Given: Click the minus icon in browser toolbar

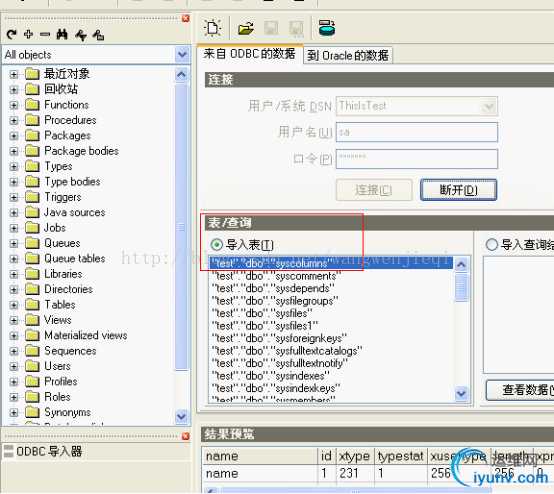Looking at the screenshot, I should [45, 34].
